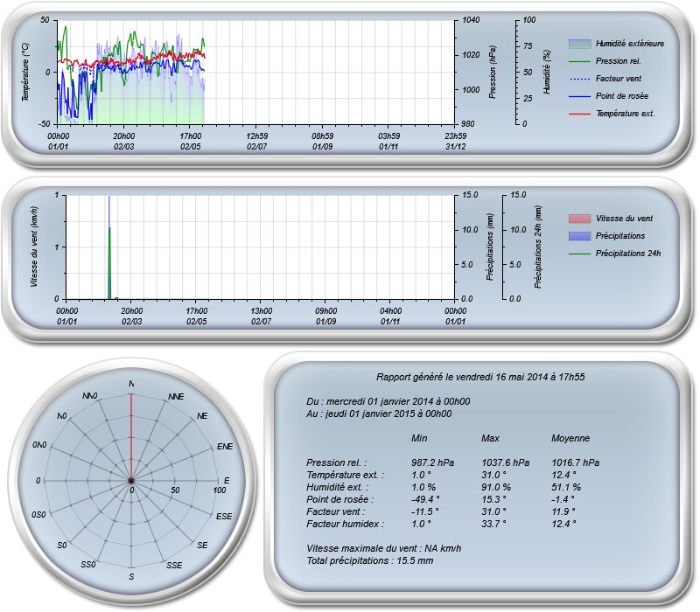
Task: Click the 'Température ext. :' row label
Action: (x=345, y=475)
